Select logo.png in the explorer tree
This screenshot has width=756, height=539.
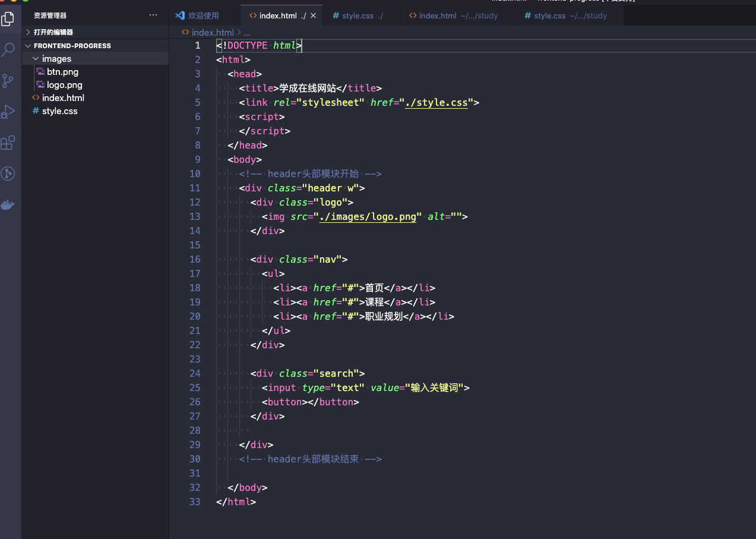(x=64, y=84)
